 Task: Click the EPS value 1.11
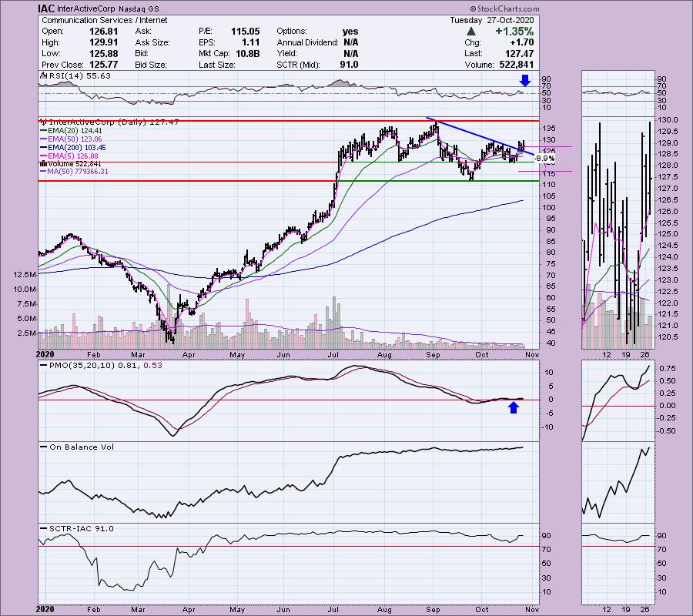click(250, 42)
